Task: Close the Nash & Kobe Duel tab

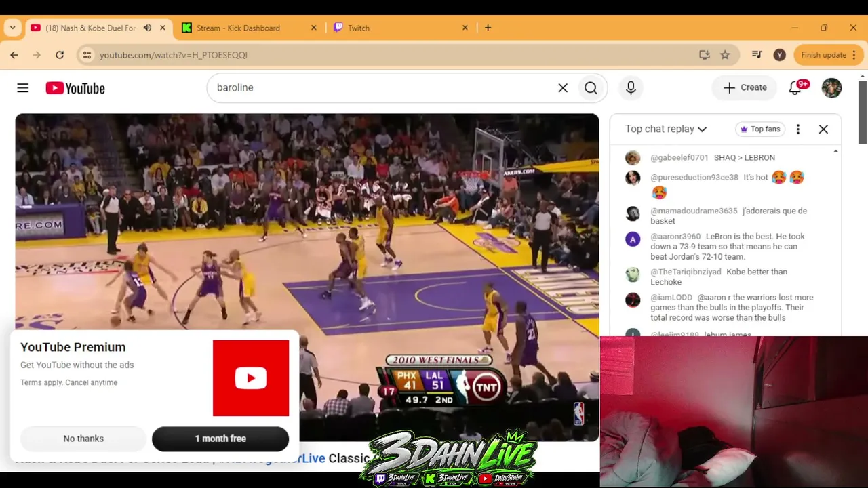Action: point(163,28)
